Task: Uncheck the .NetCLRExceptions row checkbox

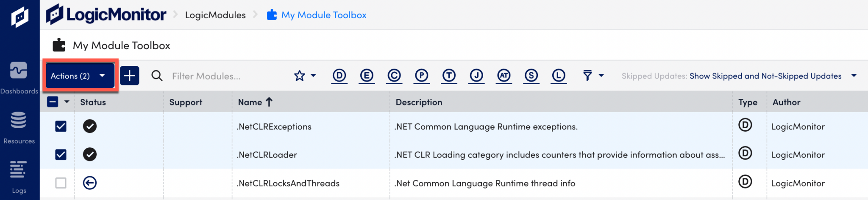Action: (x=61, y=126)
